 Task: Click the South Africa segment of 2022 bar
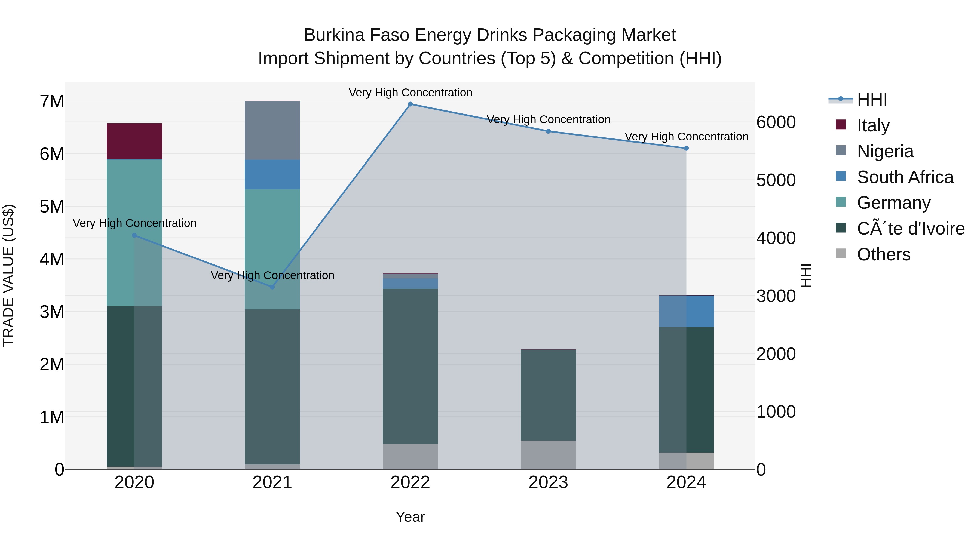point(411,284)
